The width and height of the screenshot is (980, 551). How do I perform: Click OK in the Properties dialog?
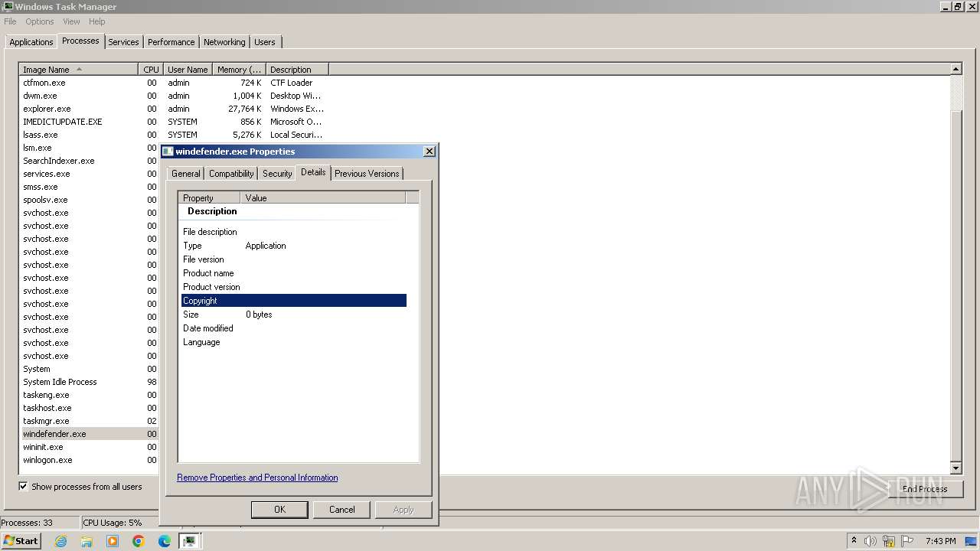tap(279, 510)
